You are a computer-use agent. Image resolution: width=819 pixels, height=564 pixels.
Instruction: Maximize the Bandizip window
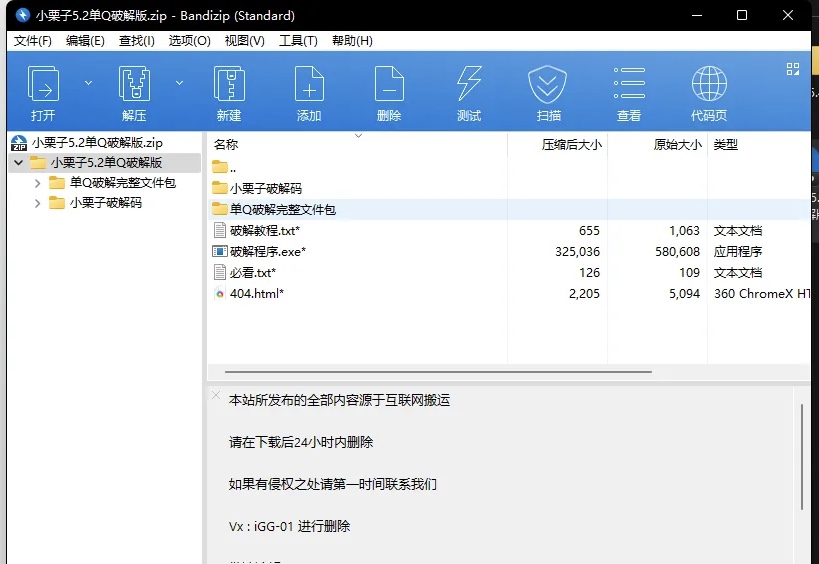[742, 15]
